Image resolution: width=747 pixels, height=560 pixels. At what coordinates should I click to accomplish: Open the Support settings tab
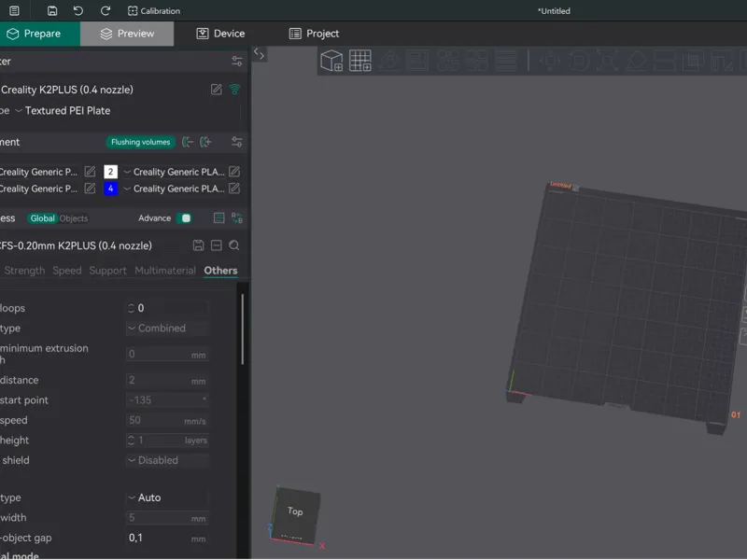tap(107, 271)
